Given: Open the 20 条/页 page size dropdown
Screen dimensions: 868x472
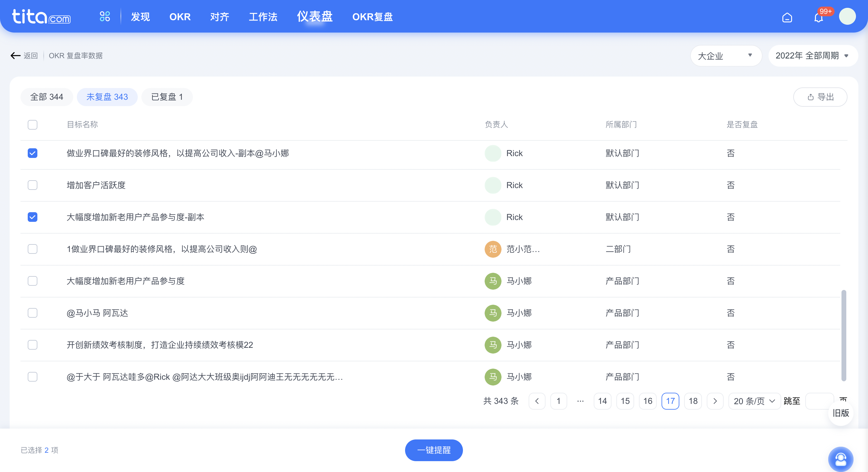Looking at the screenshot, I should [x=754, y=401].
